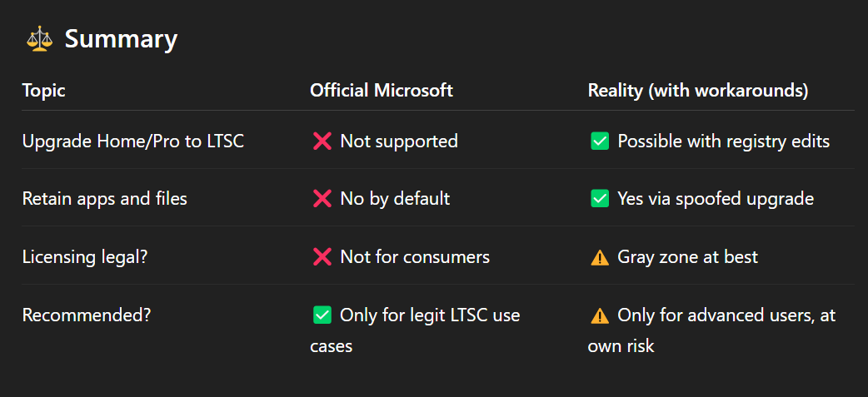Select the Topic column header
Image resolution: width=868 pixels, height=397 pixels.
point(43,90)
